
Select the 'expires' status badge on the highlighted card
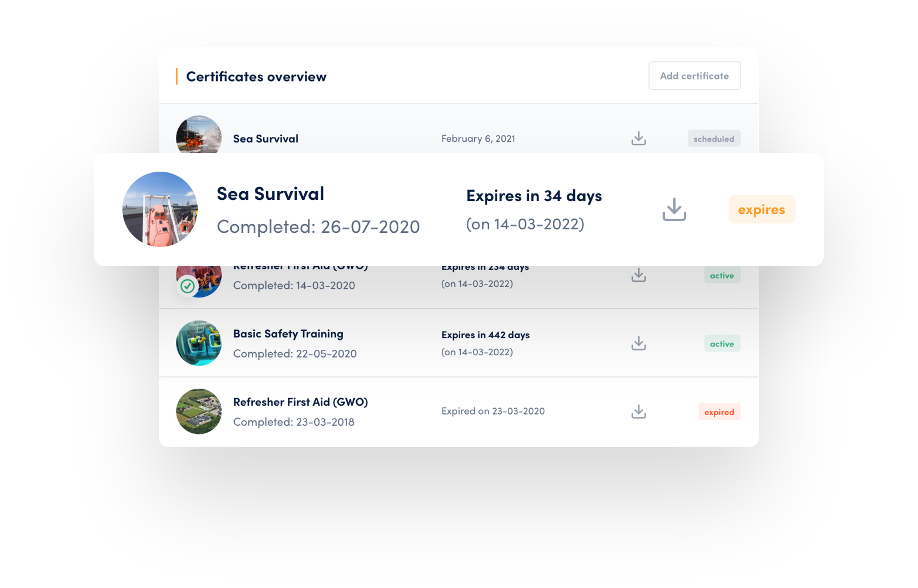761,209
